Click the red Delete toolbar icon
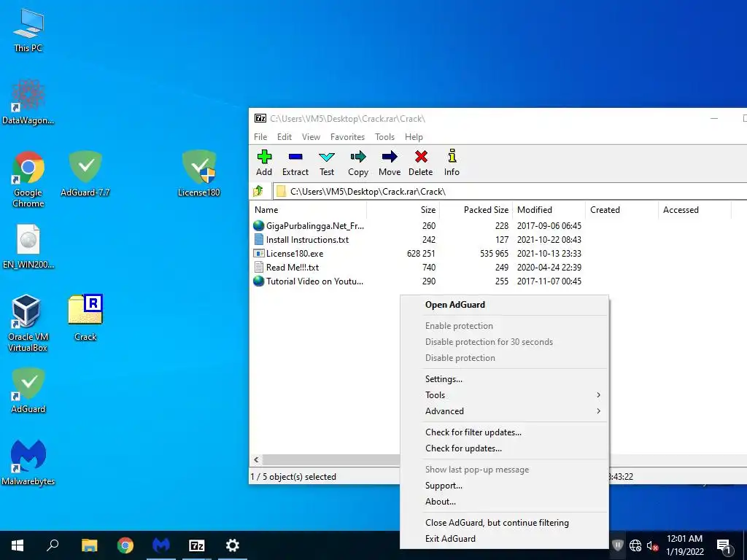Image resolution: width=747 pixels, height=560 pixels. click(x=421, y=163)
